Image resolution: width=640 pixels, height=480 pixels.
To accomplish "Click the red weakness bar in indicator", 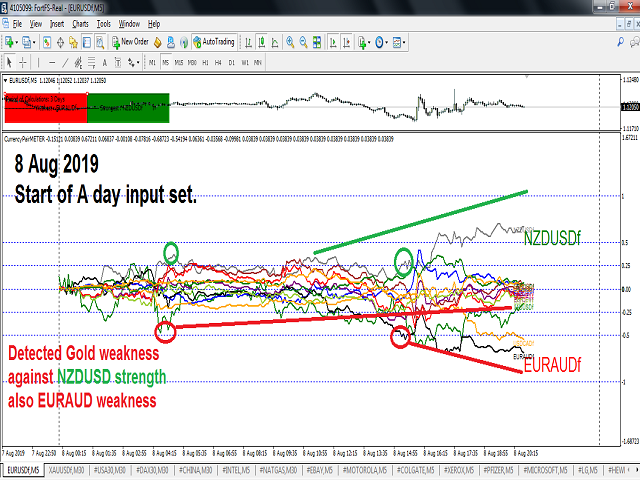I will coord(46,102).
